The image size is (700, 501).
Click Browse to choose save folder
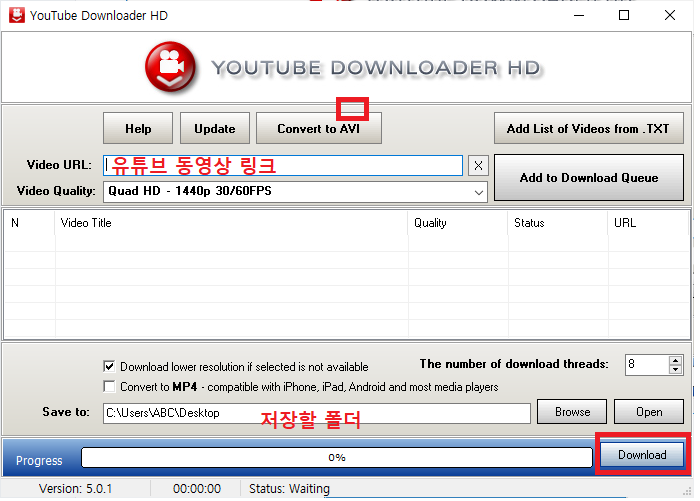572,412
